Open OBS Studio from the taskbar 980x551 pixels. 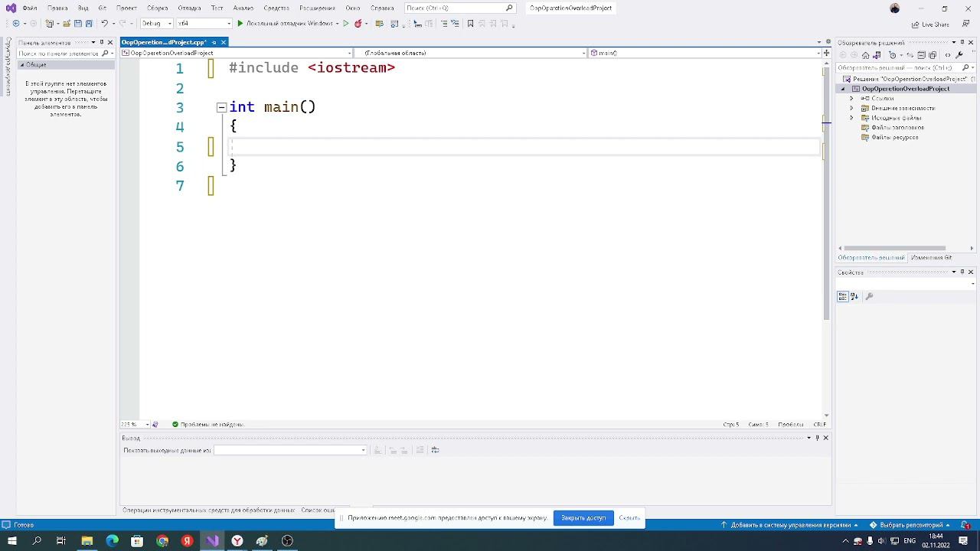tap(287, 540)
